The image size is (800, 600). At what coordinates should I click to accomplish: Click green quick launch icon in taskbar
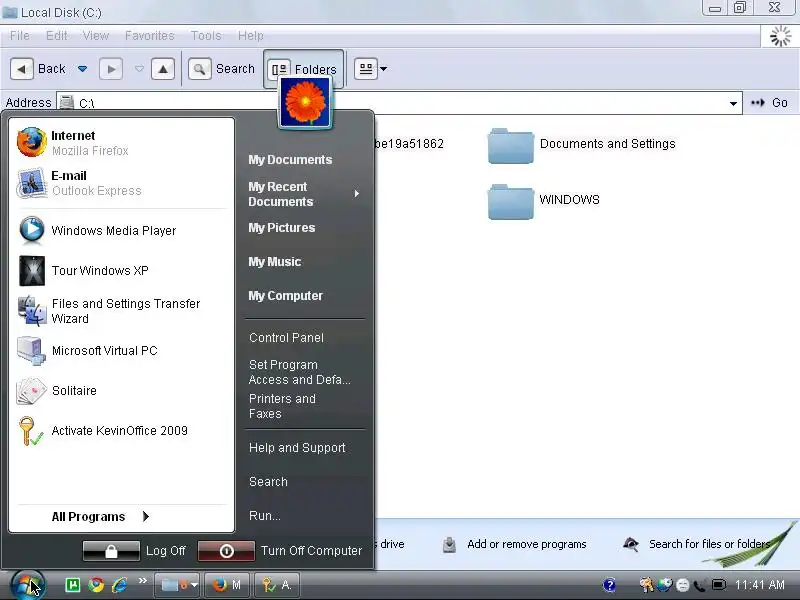72,585
